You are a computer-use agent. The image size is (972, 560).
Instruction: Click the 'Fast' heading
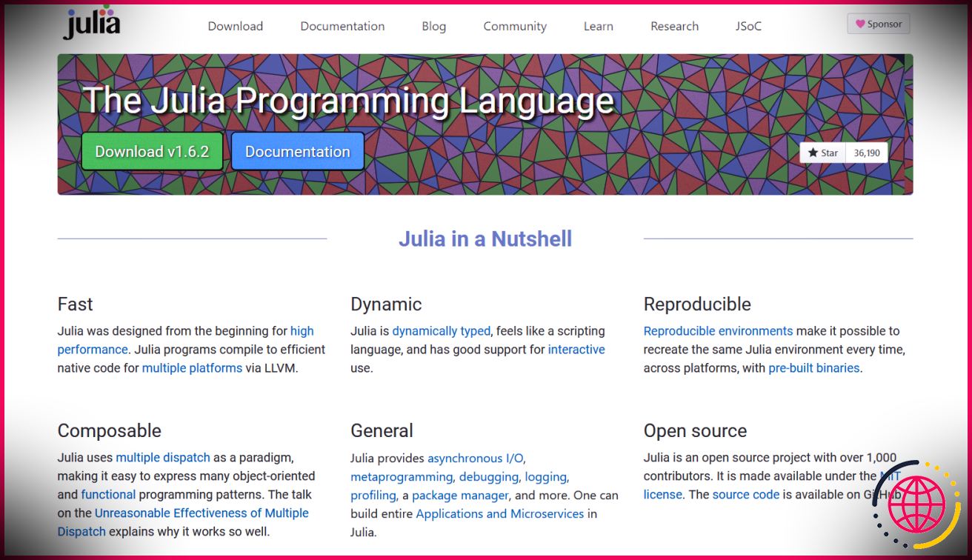pos(76,304)
